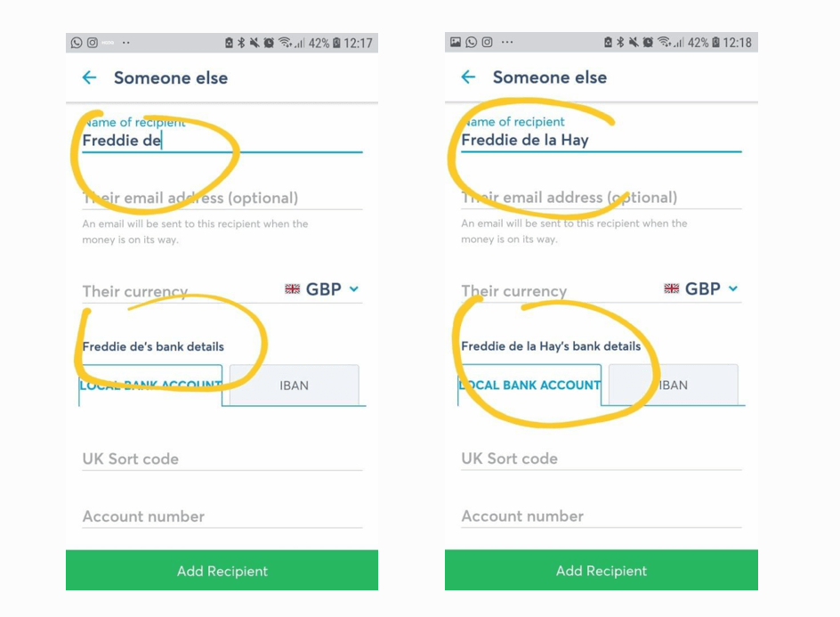
Task: Click the UK Sort code field
Action: [178, 459]
